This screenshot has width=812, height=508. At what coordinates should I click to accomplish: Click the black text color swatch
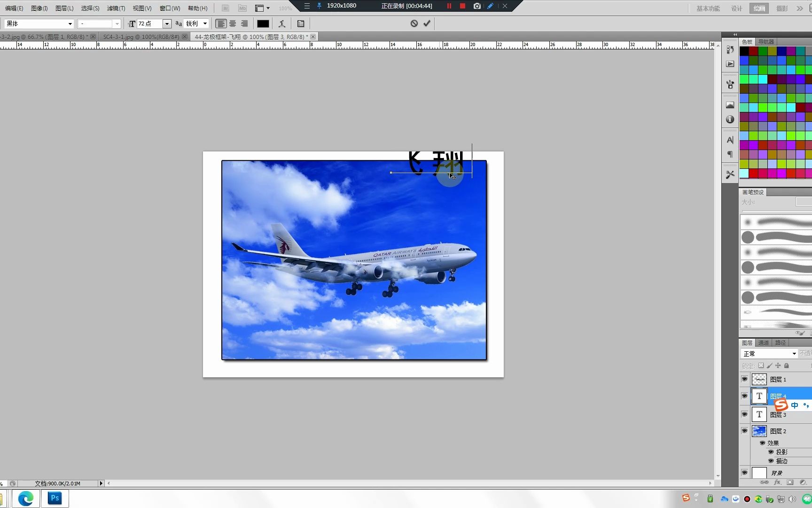tap(263, 24)
